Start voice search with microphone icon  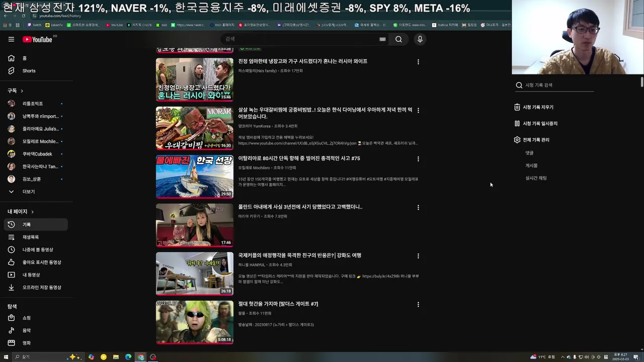420,39
